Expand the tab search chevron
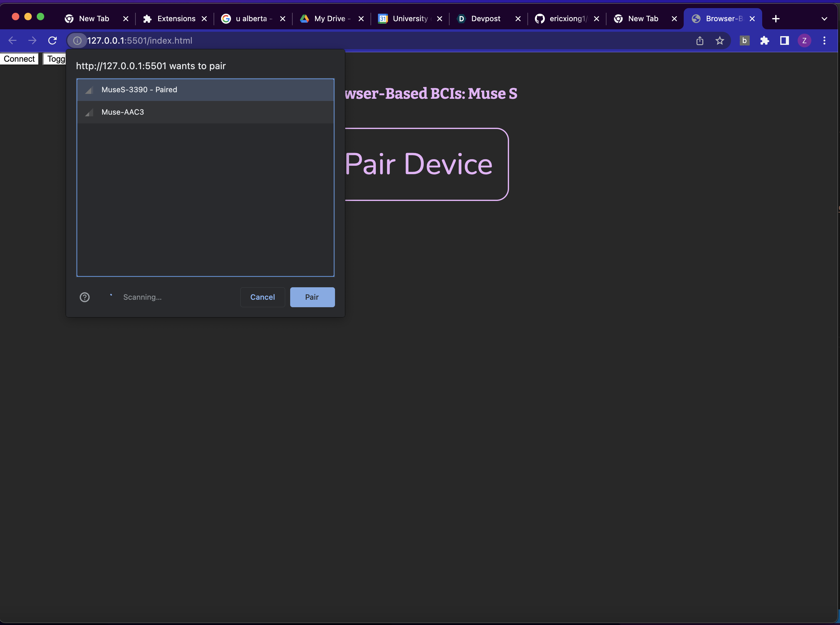840x625 pixels. click(x=824, y=19)
